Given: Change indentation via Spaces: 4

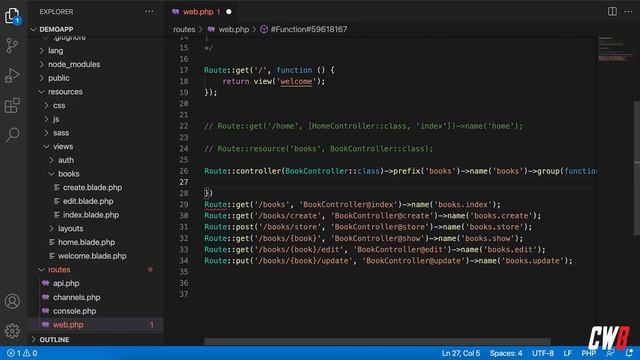Looking at the screenshot, I should click(506, 353).
